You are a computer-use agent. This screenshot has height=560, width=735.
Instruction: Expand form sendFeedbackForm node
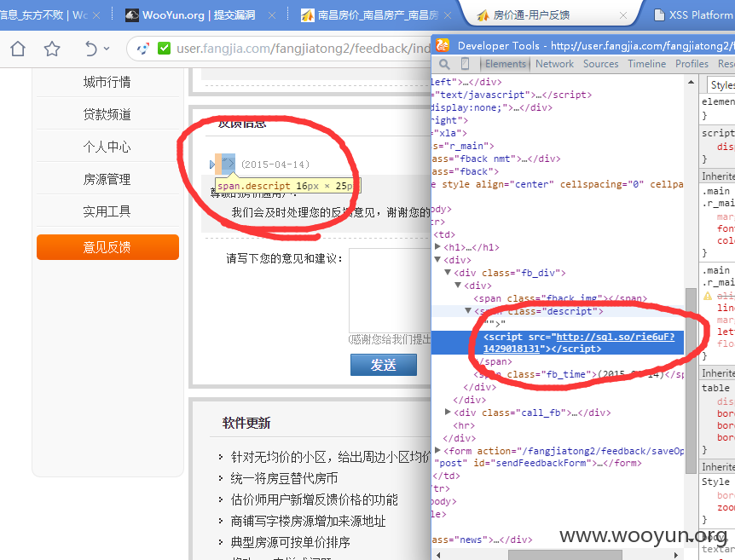pos(437,450)
